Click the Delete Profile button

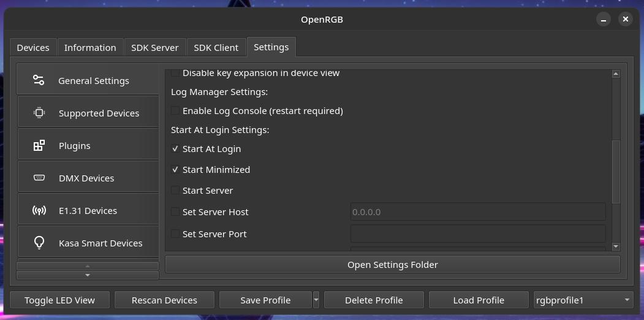click(x=374, y=300)
